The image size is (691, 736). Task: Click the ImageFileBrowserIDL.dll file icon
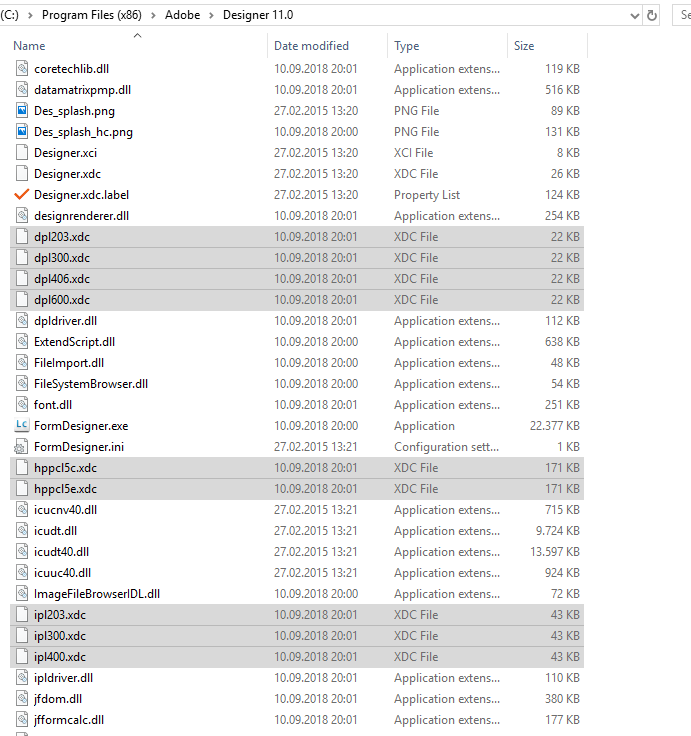coord(22,594)
